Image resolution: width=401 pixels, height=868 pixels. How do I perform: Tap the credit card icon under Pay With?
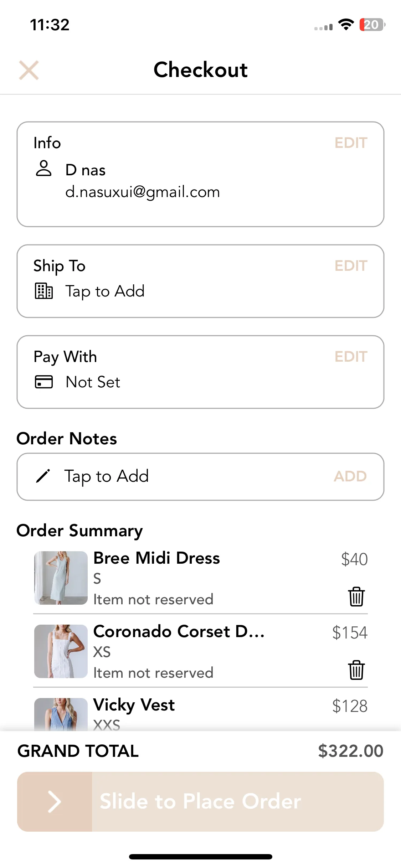click(x=44, y=382)
